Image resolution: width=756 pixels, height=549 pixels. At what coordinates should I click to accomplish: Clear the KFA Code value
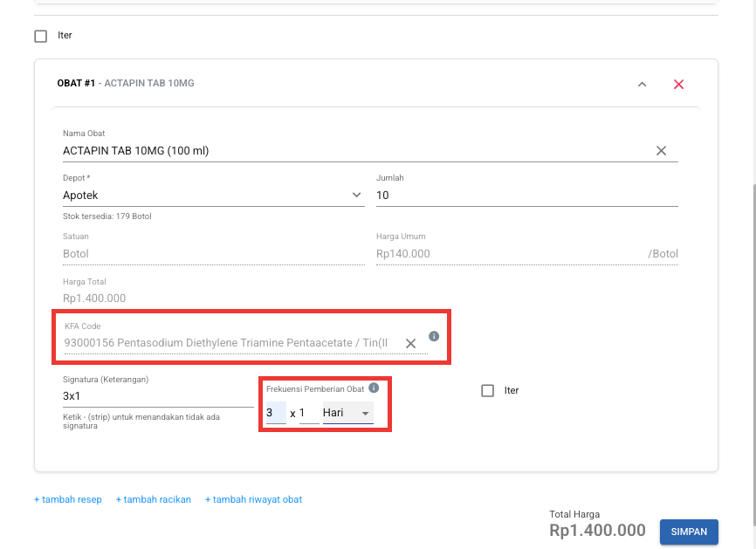[x=410, y=343]
